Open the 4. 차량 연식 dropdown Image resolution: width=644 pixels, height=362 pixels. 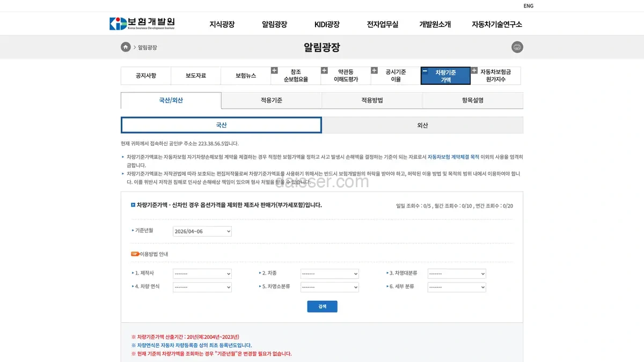click(x=202, y=287)
